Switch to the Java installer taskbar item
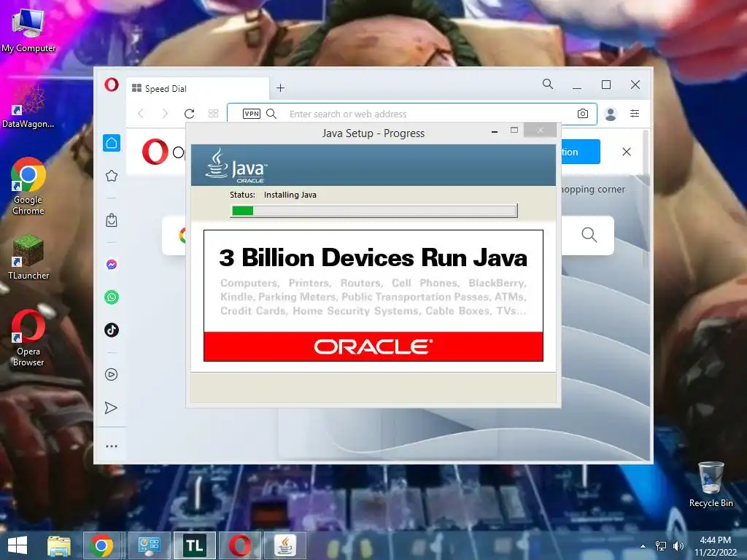 tap(285, 545)
